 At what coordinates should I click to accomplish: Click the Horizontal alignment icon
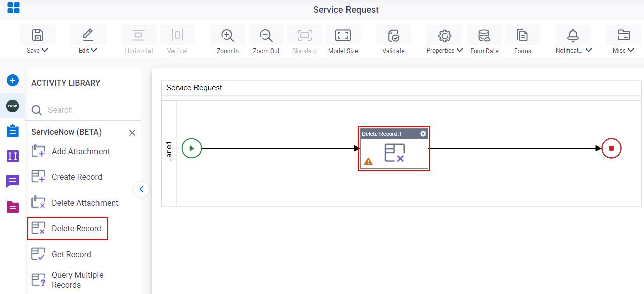138,35
